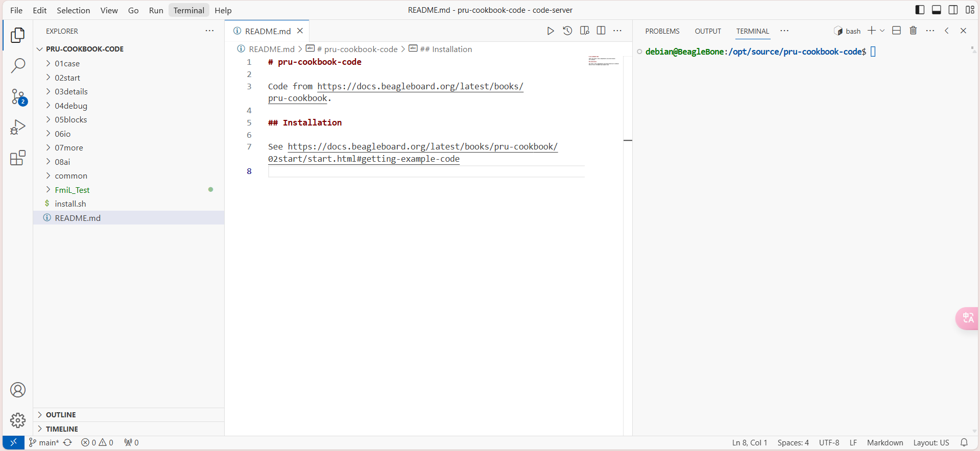Open the Manage gear menu

coord(18,420)
